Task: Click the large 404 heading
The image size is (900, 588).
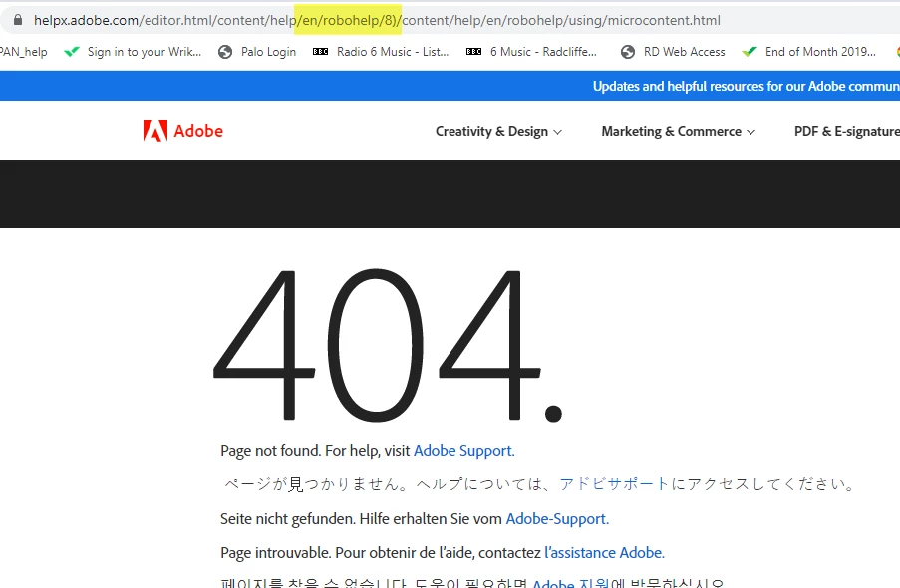Action: pyautogui.click(x=388, y=345)
